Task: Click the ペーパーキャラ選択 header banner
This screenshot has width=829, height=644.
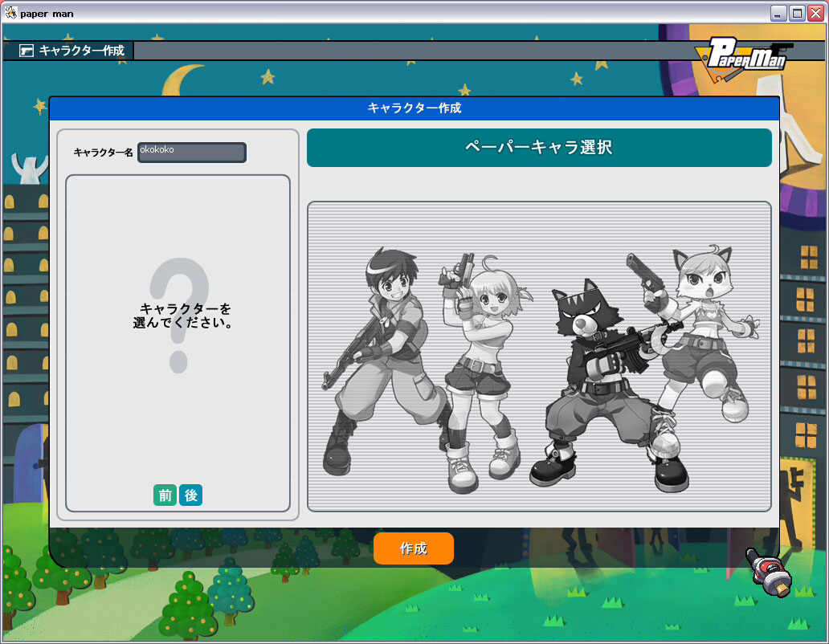Action: pos(539,148)
